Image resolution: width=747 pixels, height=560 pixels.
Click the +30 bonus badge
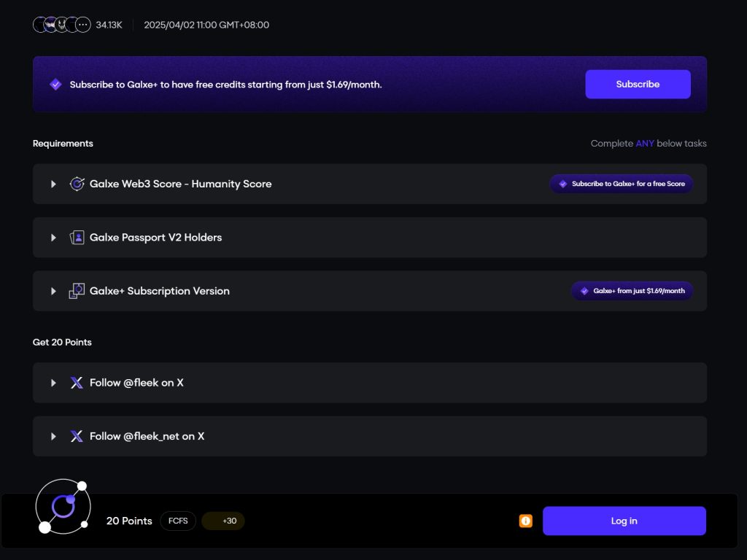(223, 521)
